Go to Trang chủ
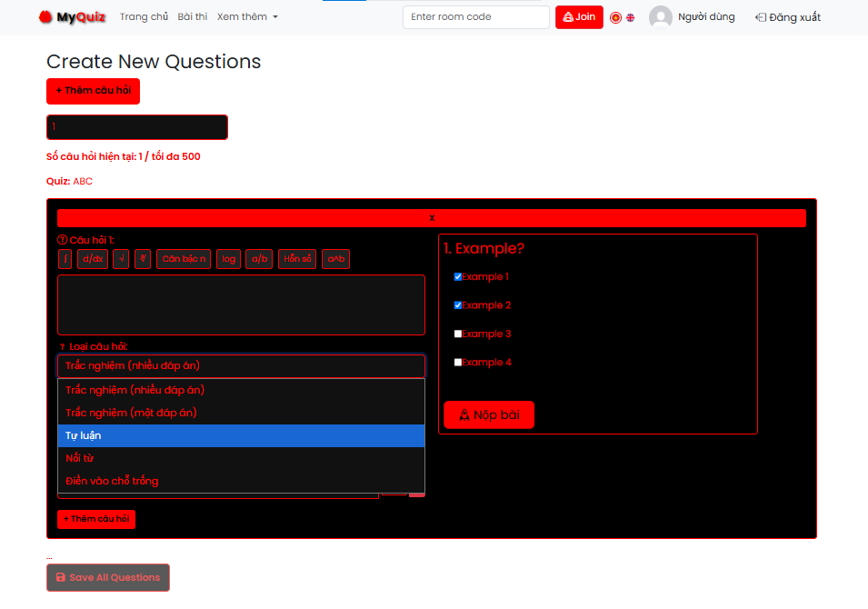The width and height of the screenshot is (868, 609). pyautogui.click(x=144, y=17)
